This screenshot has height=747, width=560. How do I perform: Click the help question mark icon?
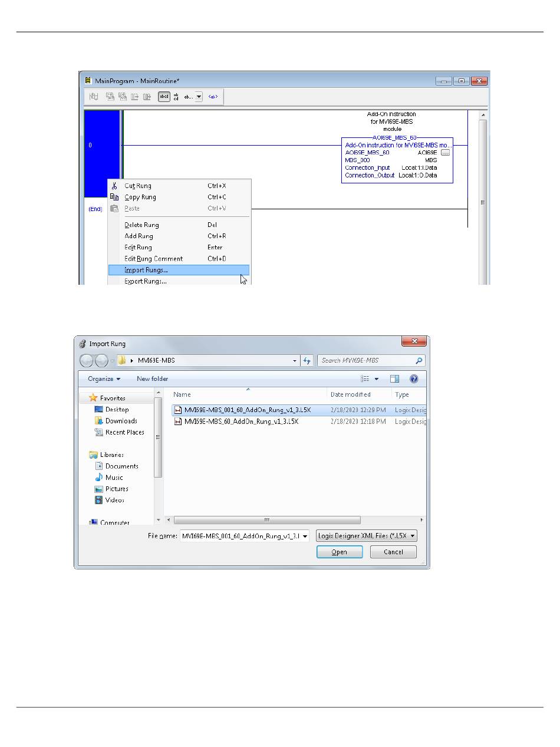[x=414, y=379]
